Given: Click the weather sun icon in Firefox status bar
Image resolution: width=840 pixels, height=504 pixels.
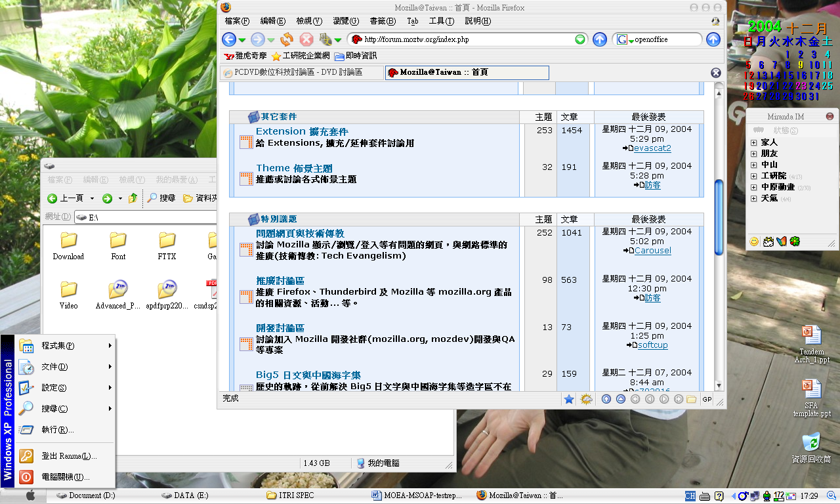Looking at the screenshot, I should (x=586, y=399).
